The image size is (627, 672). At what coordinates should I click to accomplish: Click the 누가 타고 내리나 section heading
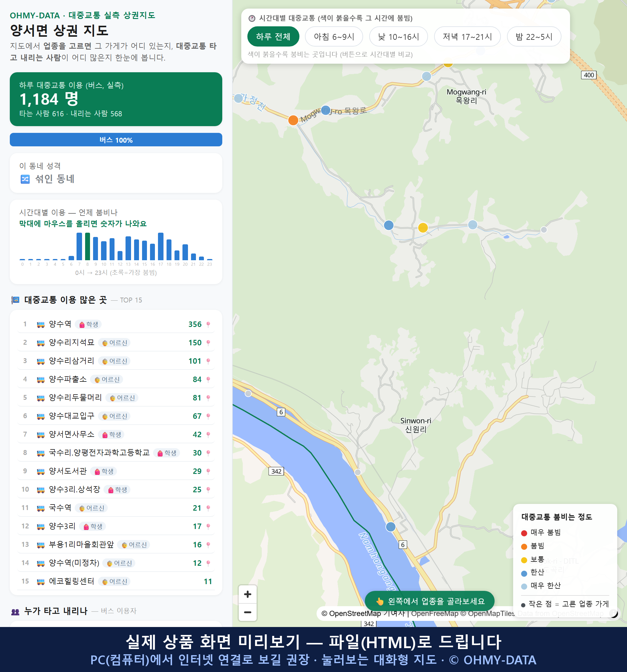click(56, 611)
